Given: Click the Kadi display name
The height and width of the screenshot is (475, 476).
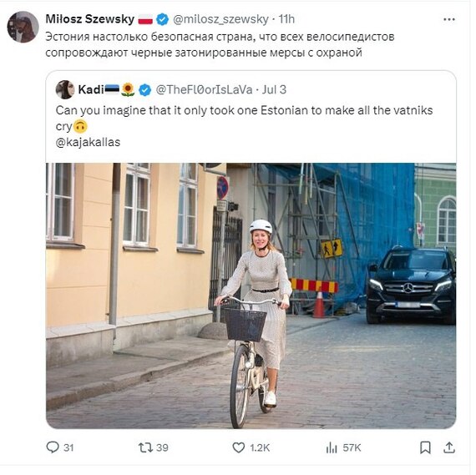Looking at the screenshot, I should pyautogui.click(x=91, y=89).
